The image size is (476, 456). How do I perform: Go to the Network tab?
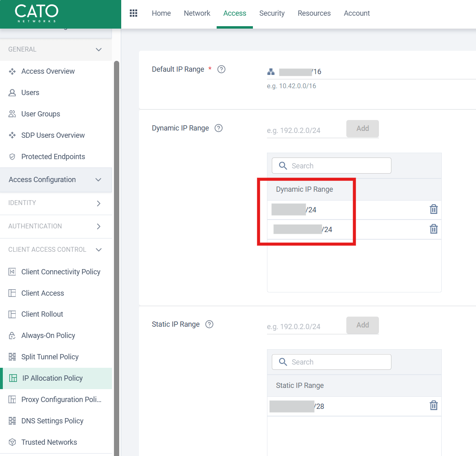(197, 13)
